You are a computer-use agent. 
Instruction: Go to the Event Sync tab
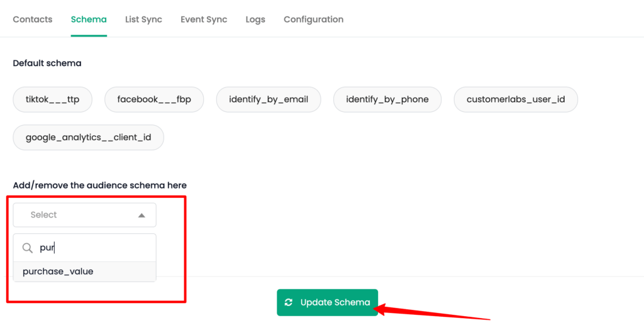[204, 19]
